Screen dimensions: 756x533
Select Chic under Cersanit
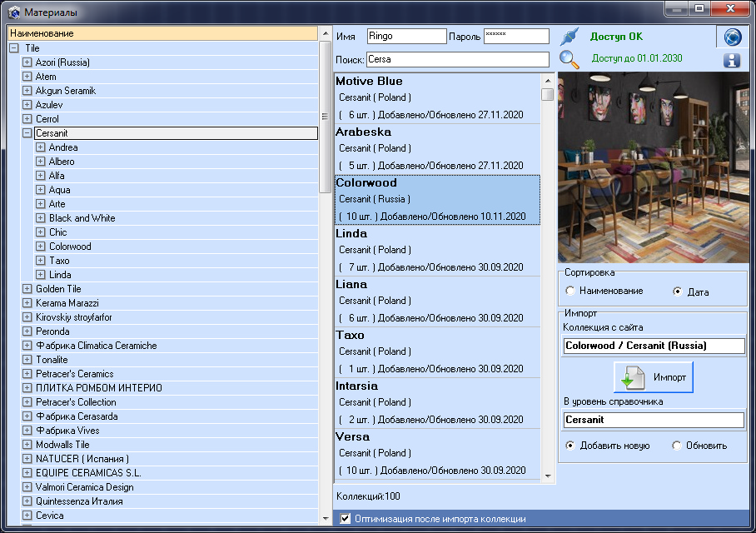pyautogui.click(x=57, y=232)
